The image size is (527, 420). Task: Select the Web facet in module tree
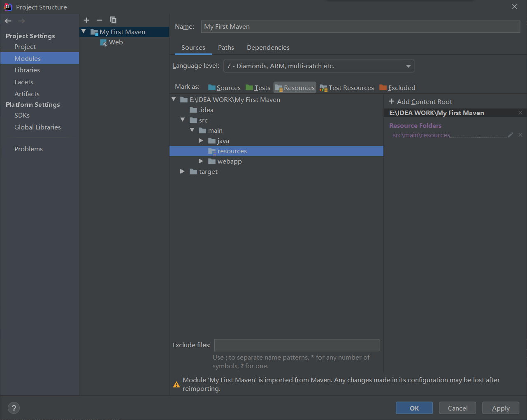coord(124,42)
